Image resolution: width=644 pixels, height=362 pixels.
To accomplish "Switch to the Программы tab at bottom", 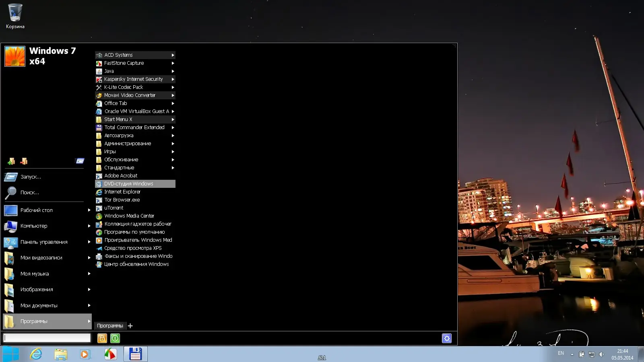I will 110,326.
